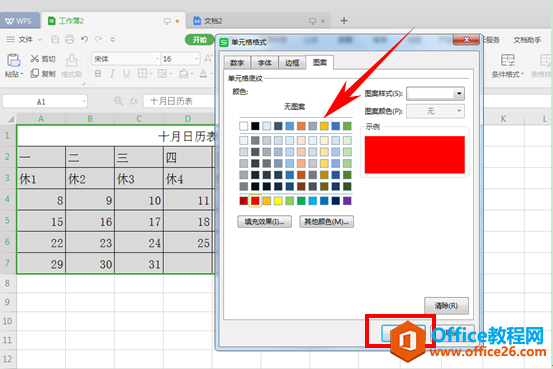Pick the purple standard color swatch
553x369 pixels.
pyautogui.click(x=347, y=201)
